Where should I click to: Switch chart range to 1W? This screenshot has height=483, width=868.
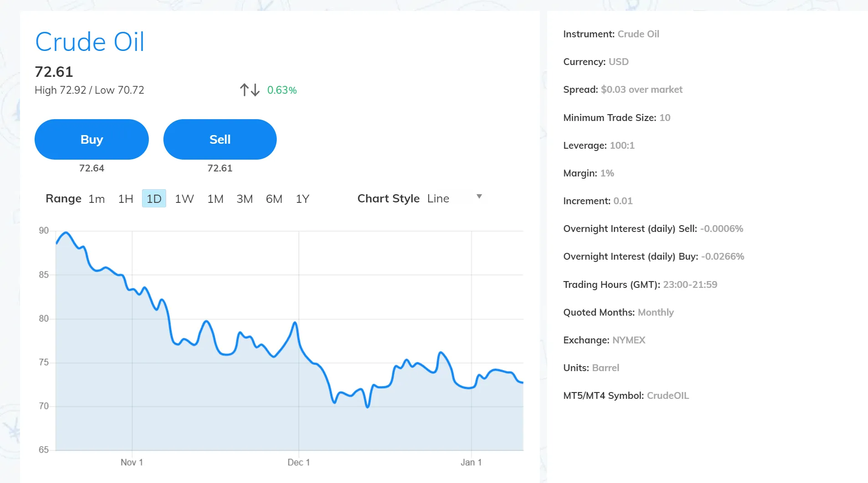coord(184,199)
